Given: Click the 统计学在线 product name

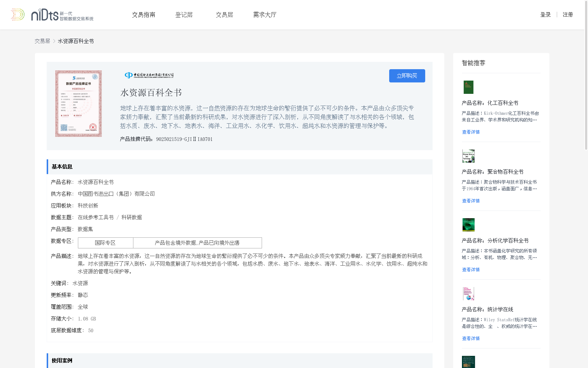Looking at the screenshot, I should 500,309.
